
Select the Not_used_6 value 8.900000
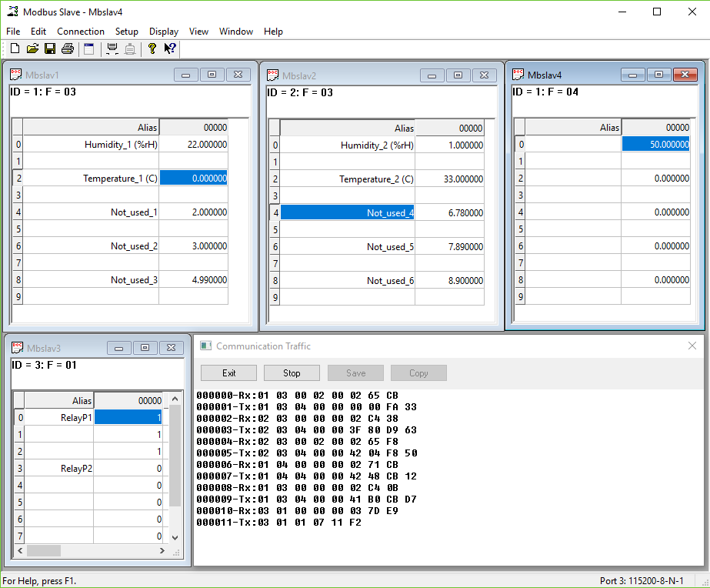tap(450, 281)
